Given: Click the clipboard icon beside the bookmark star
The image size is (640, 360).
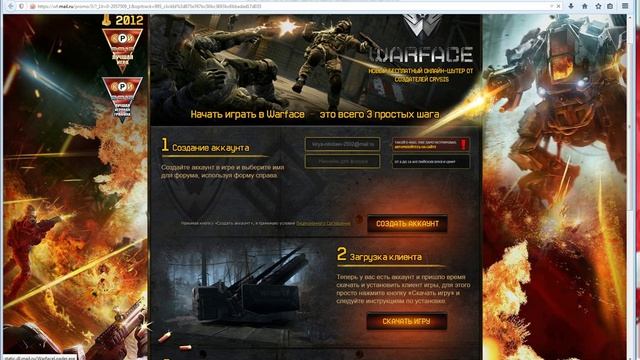Looking at the screenshot, I should (610, 6).
